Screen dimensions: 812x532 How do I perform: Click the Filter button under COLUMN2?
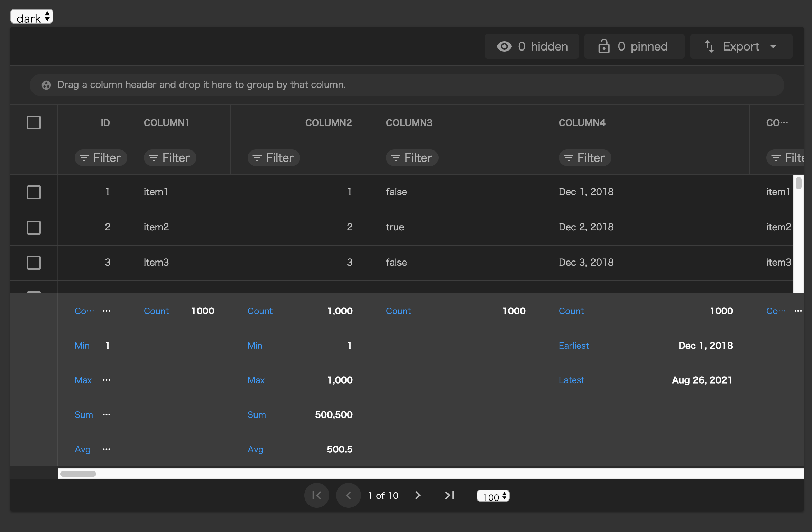[274, 157]
